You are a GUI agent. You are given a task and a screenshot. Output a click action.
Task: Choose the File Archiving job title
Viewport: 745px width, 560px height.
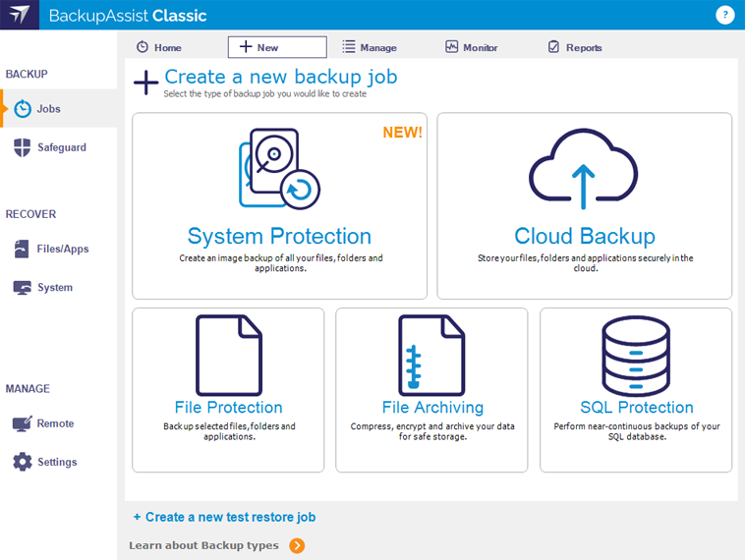432,407
